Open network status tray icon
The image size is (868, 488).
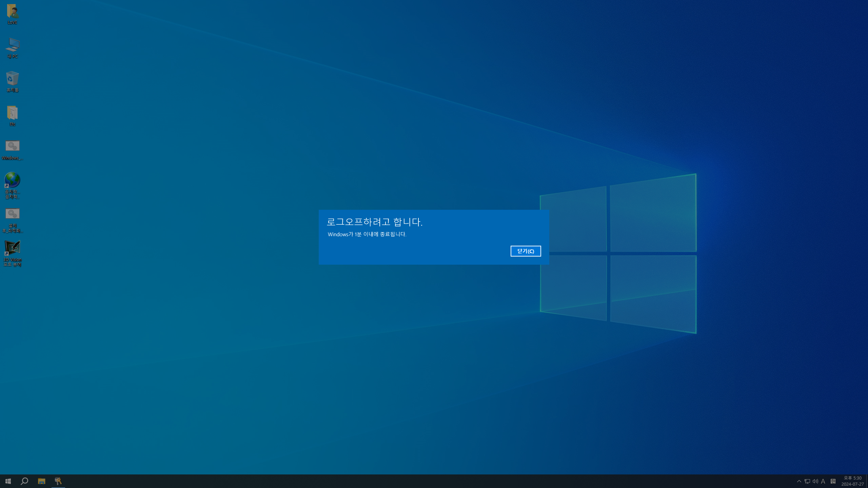tap(807, 481)
